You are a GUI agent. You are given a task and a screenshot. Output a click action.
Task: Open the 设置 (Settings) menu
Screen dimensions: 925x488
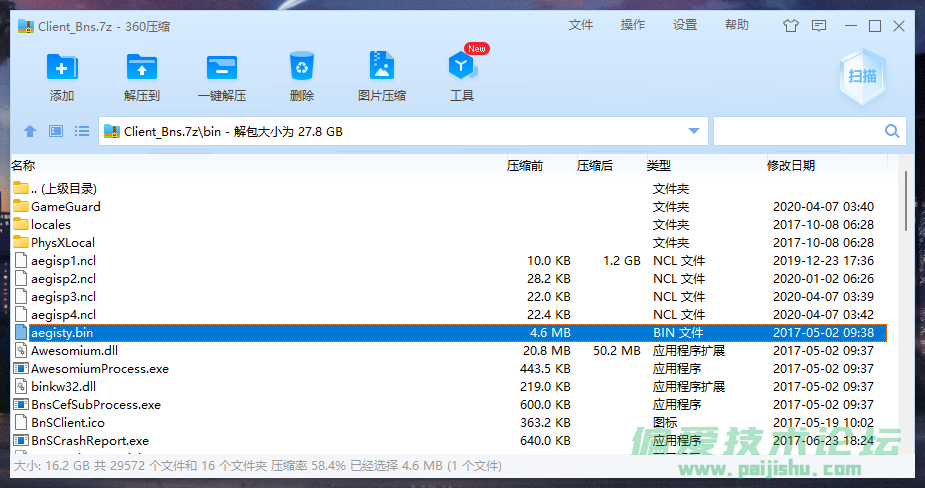(685, 25)
